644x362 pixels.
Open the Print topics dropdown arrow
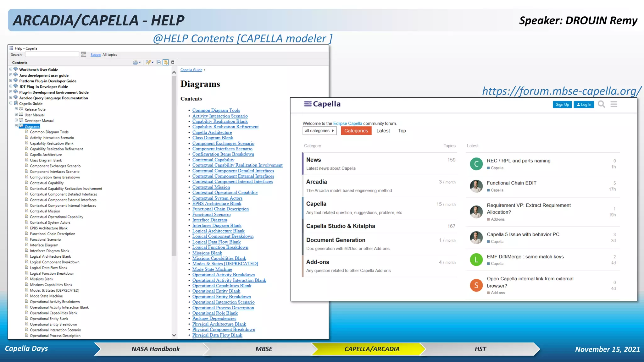(140, 62)
